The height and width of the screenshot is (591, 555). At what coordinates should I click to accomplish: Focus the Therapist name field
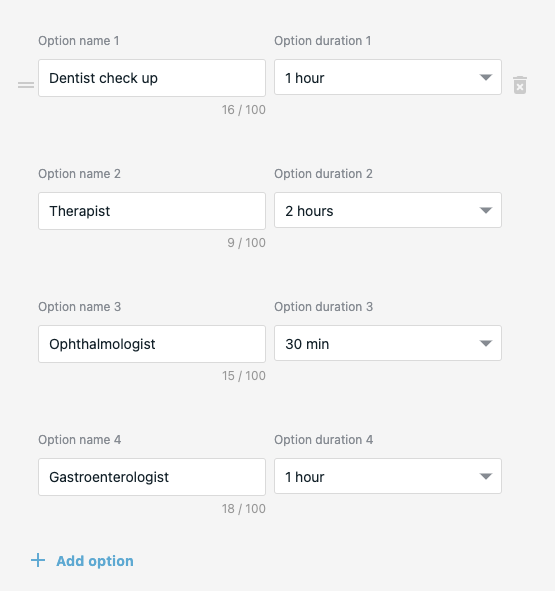tap(152, 211)
